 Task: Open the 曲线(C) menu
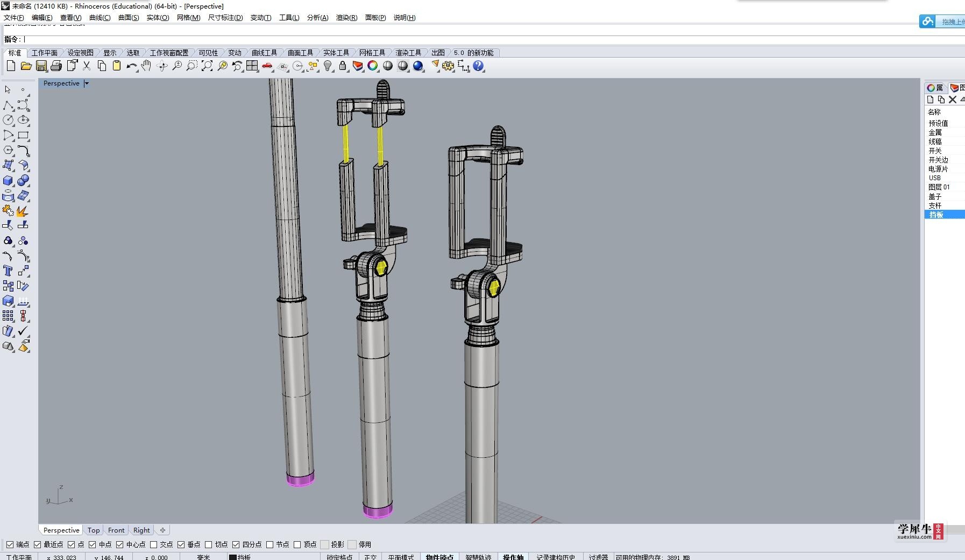[x=100, y=18]
